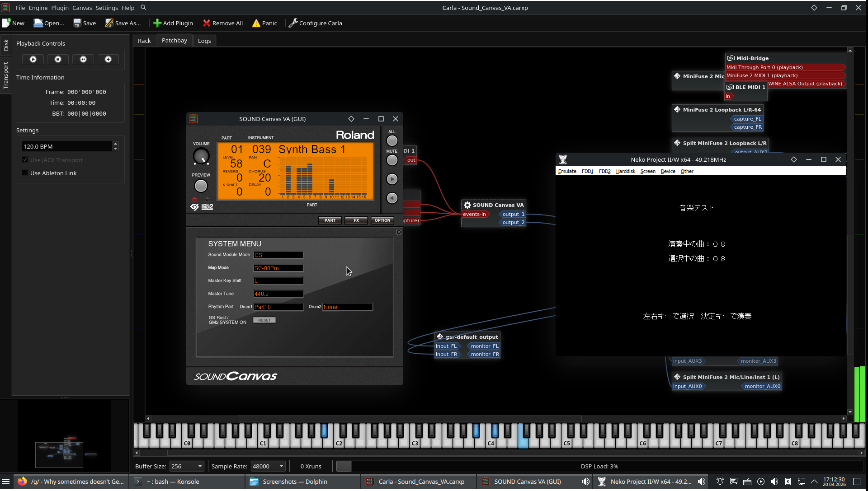Click Remove All red cross icon

[207, 23]
